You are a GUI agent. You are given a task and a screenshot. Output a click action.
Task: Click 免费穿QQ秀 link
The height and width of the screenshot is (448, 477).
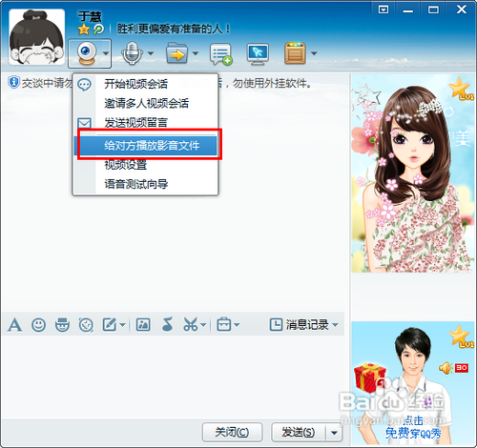tap(413, 433)
